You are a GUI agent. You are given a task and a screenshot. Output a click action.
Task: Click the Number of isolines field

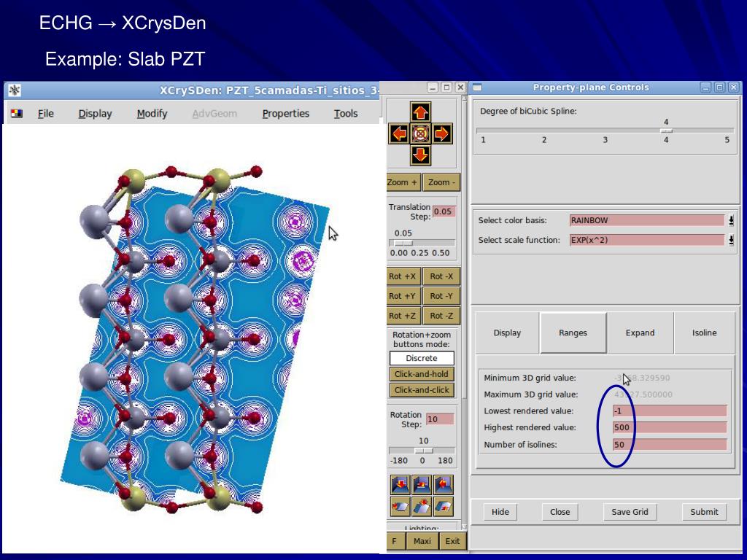(x=670, y=445)
